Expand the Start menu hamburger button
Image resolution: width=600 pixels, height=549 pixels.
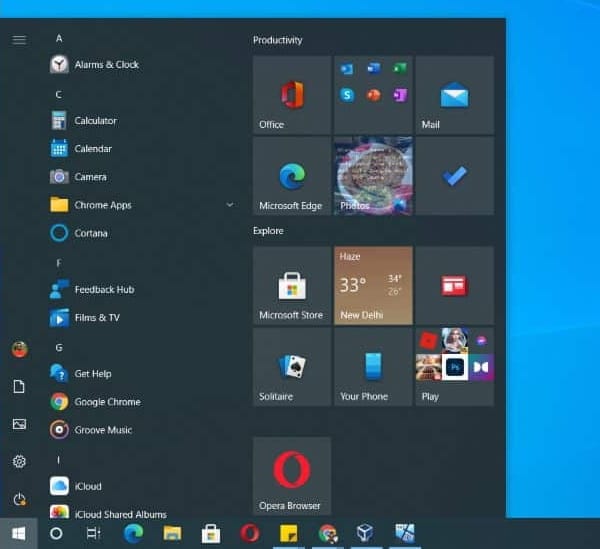(19, 39)
